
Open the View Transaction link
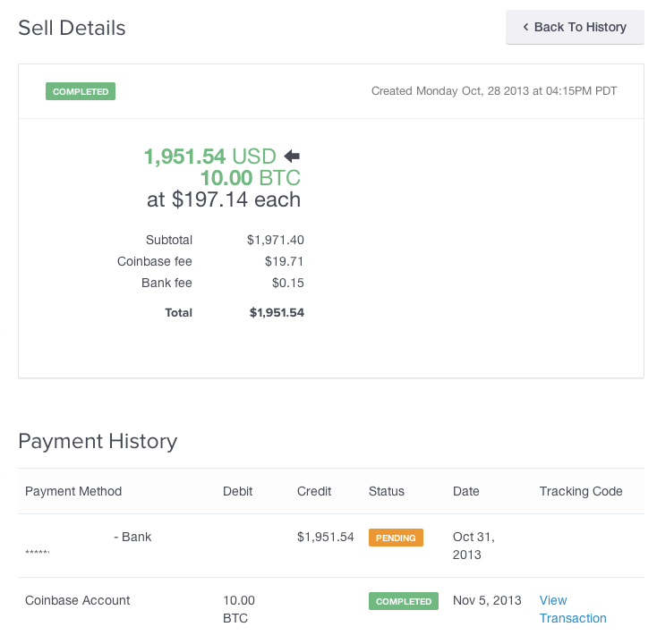click(x=573, y=609)
